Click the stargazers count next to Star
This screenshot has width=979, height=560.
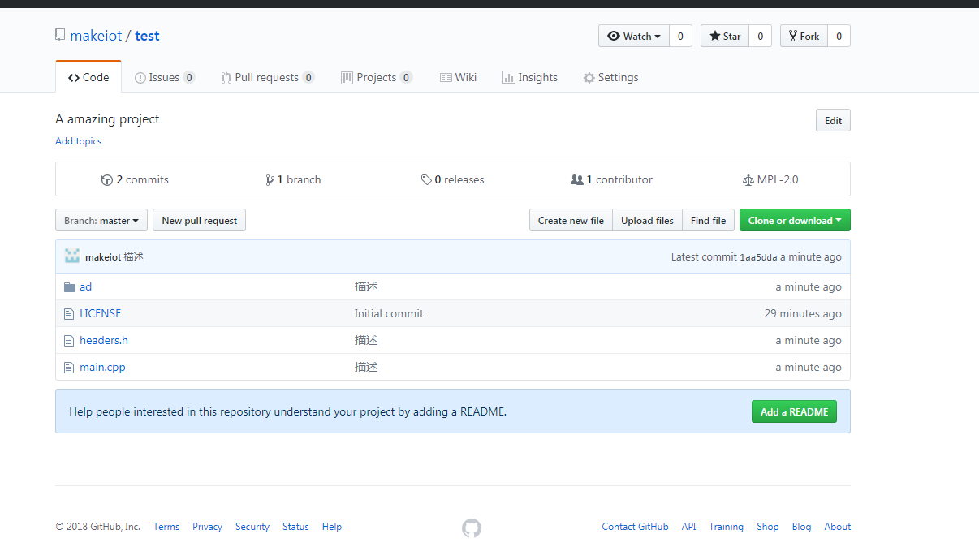tap(760, 36)
